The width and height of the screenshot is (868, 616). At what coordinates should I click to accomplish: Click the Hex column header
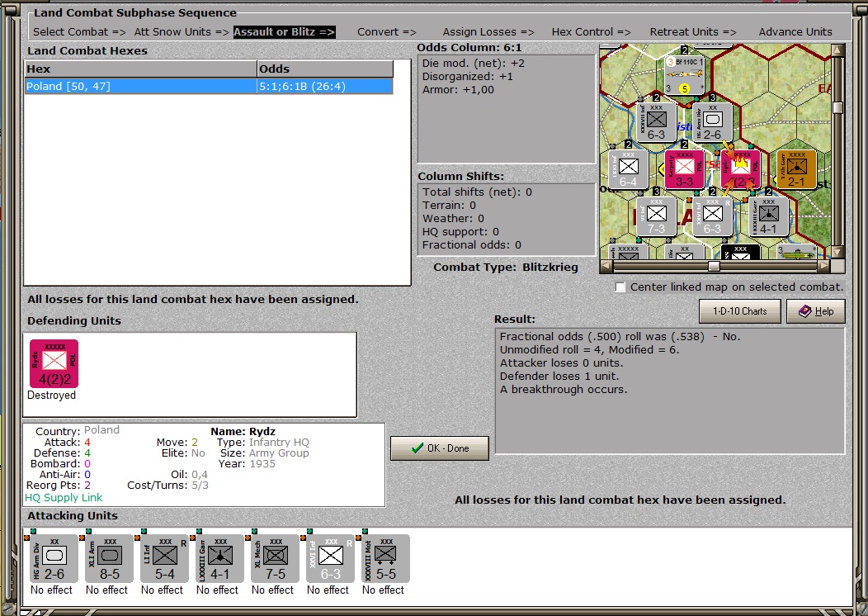(x=141, y=69)
